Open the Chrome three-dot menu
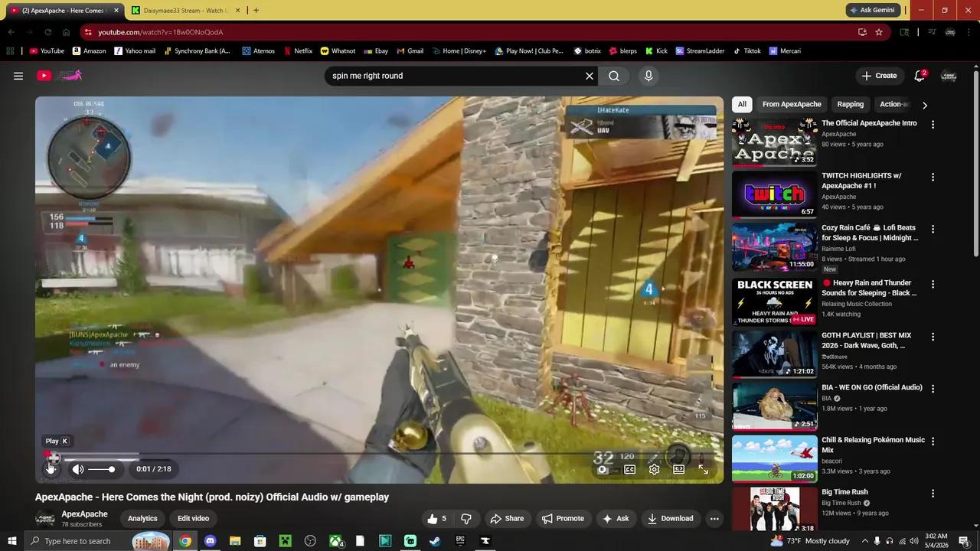 click(x=969, y=32)
